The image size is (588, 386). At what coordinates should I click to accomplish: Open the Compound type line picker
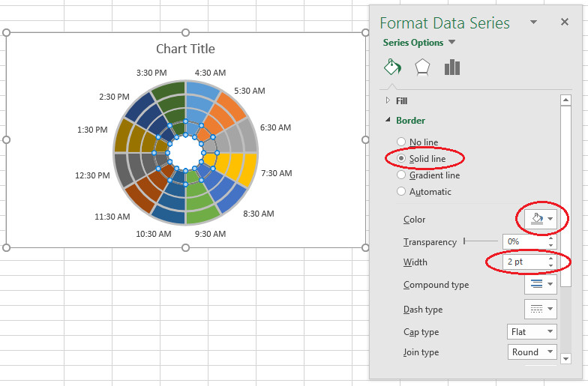[540, 284]
